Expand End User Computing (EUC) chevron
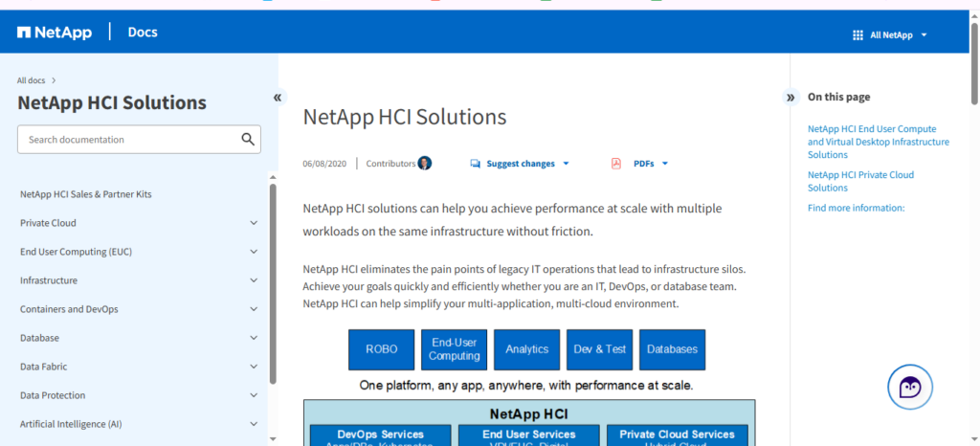 click(254, 252)
